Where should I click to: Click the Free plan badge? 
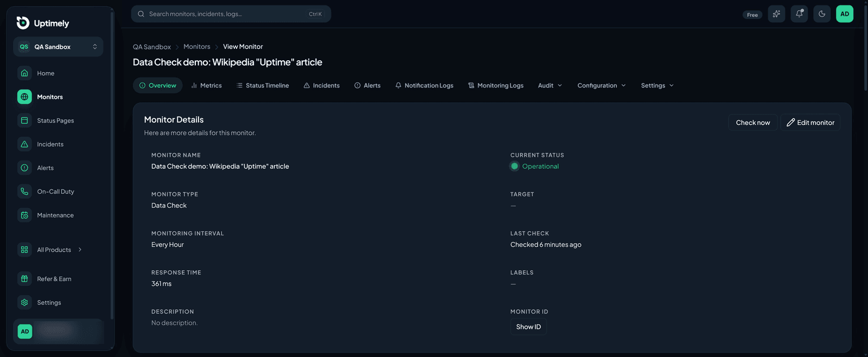752,15
